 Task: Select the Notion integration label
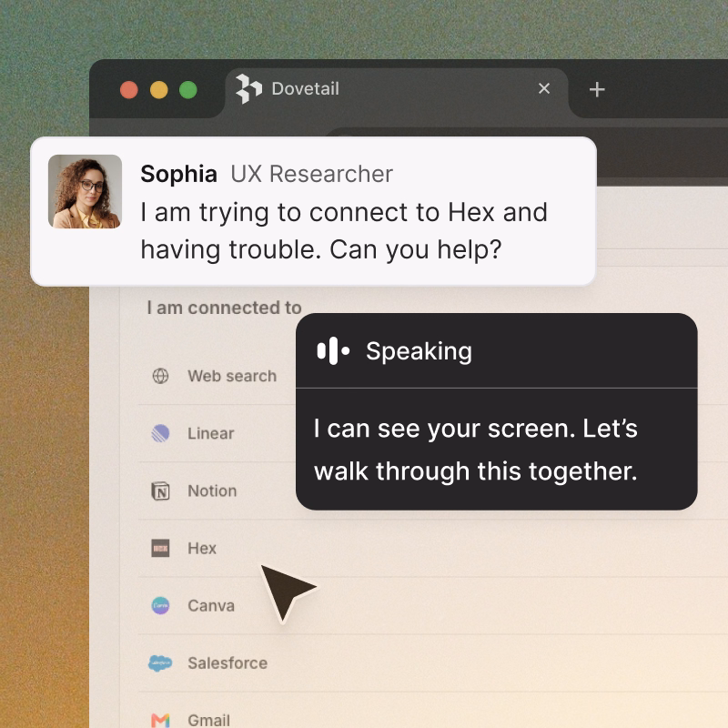pos(212,490)
